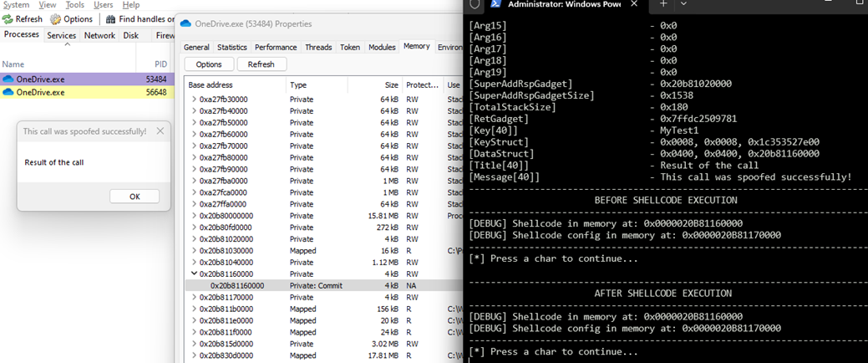Select memory row 0x20b81040000

coord(324,262)
